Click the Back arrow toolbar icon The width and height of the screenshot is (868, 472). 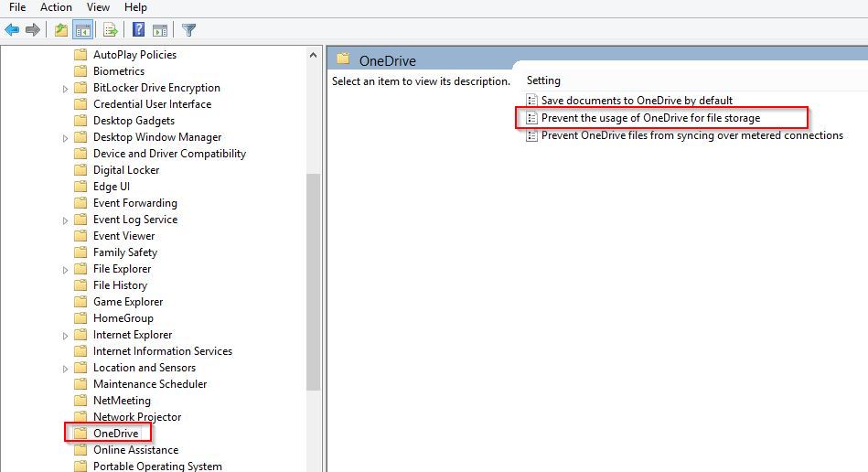point(12,30)
